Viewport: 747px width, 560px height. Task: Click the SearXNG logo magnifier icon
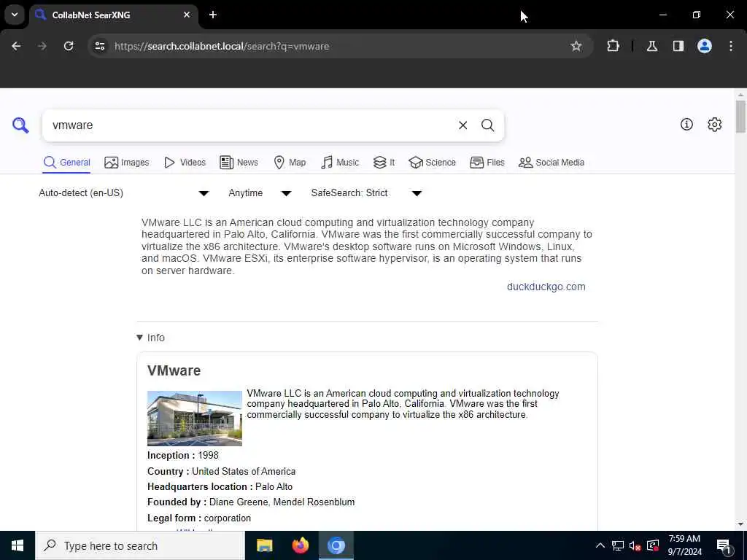pos(20,125)
